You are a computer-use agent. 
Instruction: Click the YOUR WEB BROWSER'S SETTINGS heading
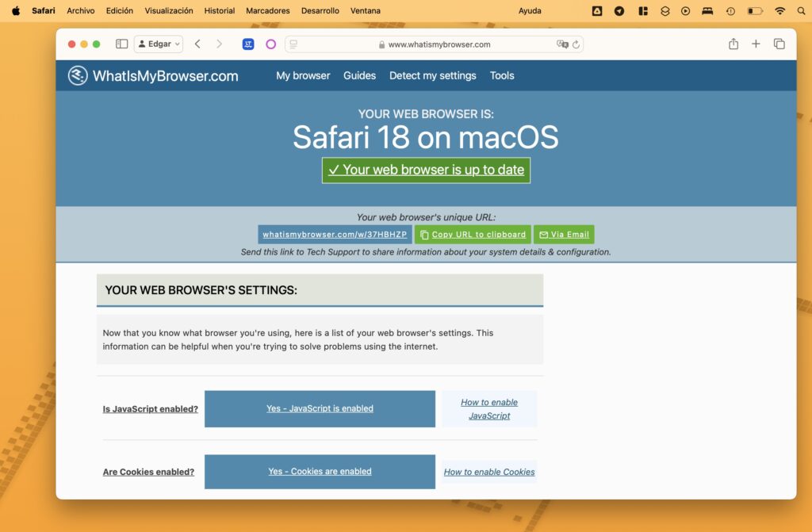(x=201, y=290)
